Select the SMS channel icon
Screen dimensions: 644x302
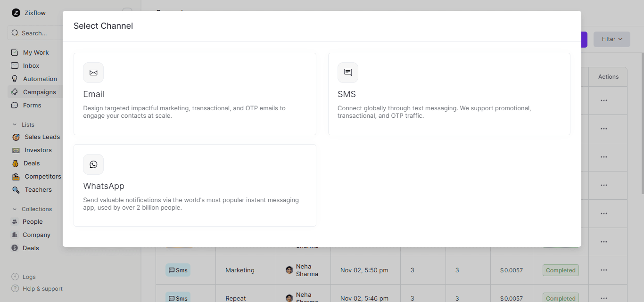pos(347,73)
